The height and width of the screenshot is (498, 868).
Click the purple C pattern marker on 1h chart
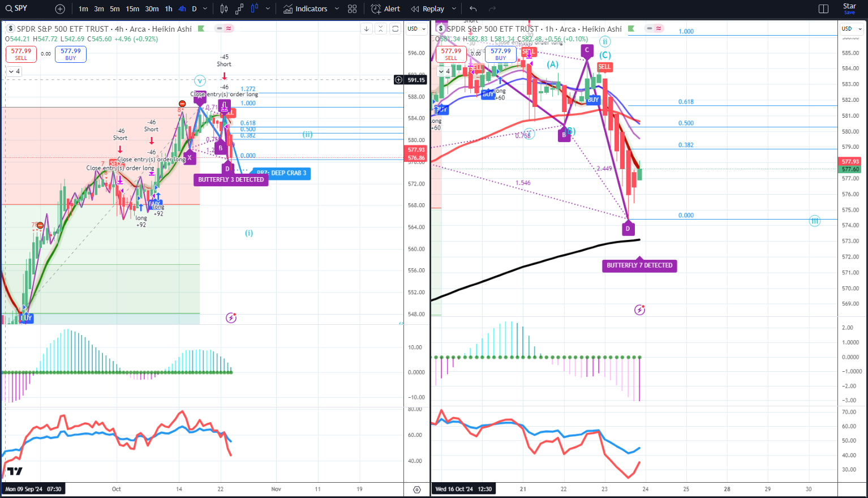click(587, 51)
